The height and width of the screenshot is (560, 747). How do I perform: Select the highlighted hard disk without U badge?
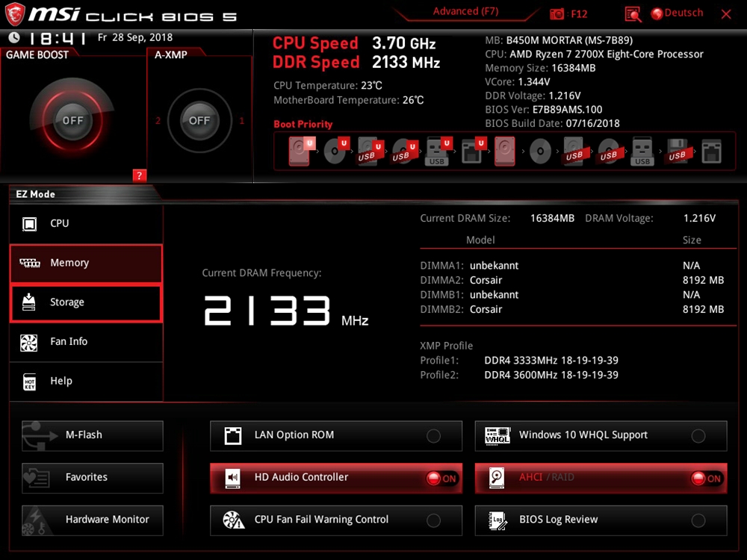[x=504, y=151]
